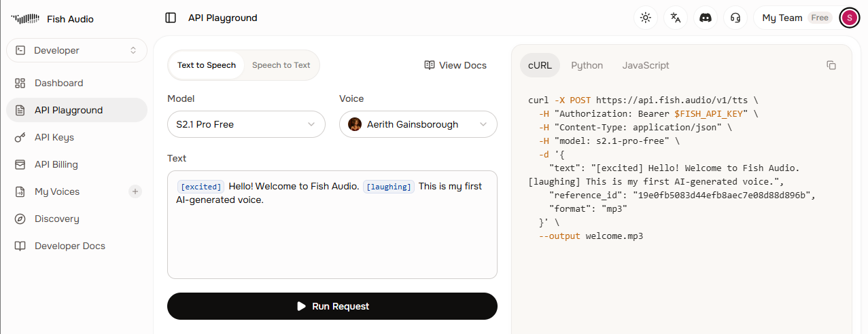Open the S2.1 Pro Free model dropdown

[246, 124]
